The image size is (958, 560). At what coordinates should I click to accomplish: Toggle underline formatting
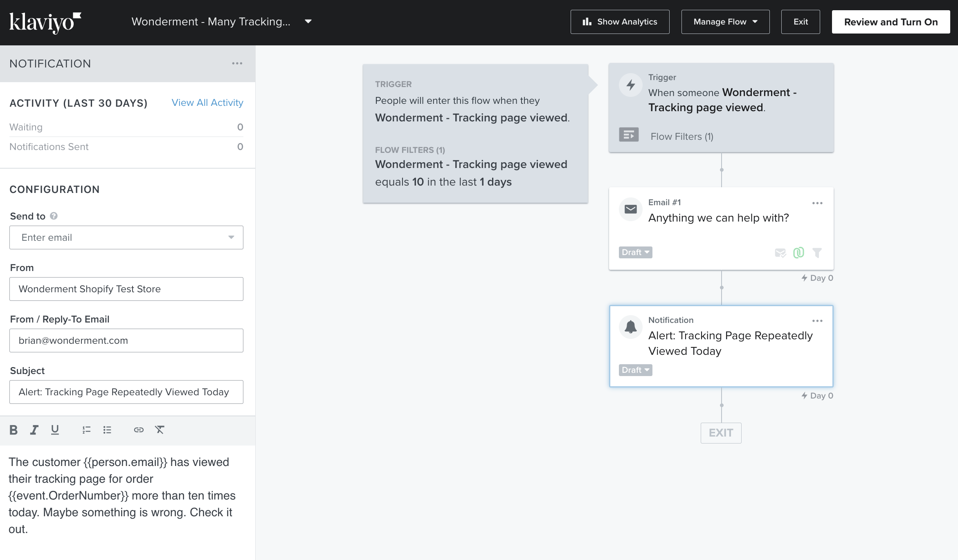tap(55, 430)
